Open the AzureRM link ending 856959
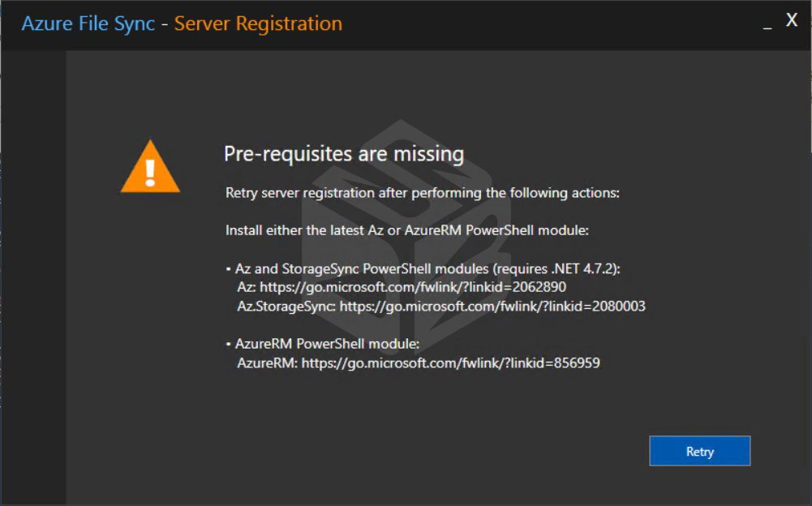The image size is (812, 506). point(450,362)
